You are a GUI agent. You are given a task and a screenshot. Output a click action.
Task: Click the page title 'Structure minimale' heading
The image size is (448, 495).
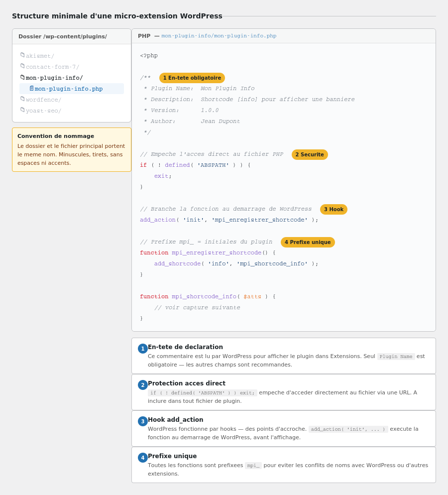pos(117,16)
